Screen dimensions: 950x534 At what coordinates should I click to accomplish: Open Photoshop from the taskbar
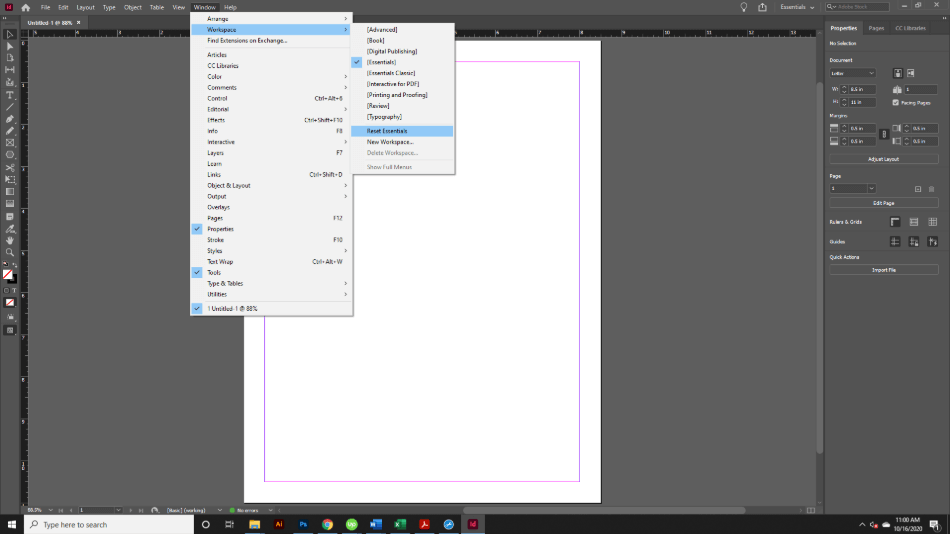(303, 524)
